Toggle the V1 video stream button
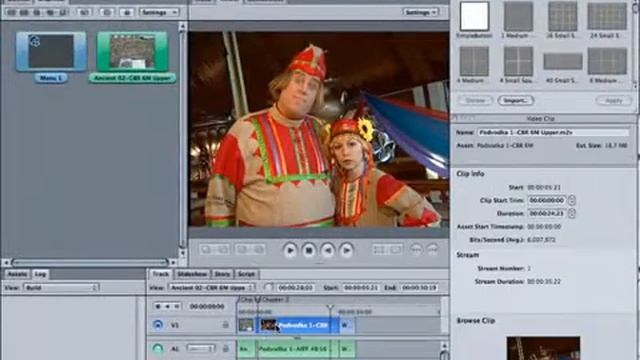Screen dimensions: 640x360 click(158, 325)
